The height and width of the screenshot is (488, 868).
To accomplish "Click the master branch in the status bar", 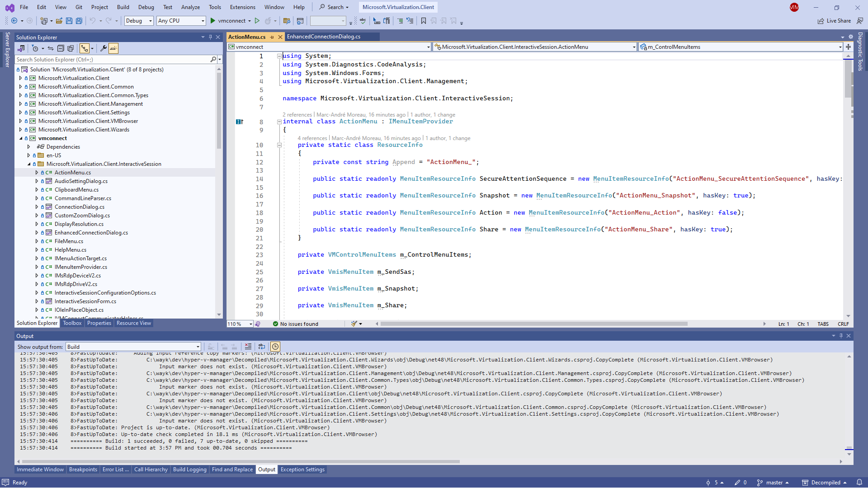I will point(774,483).
